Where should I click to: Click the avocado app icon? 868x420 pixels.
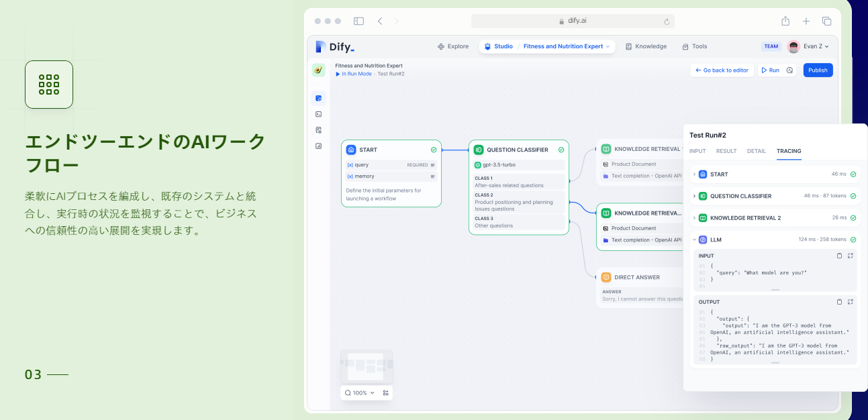[x=318, y=70]
